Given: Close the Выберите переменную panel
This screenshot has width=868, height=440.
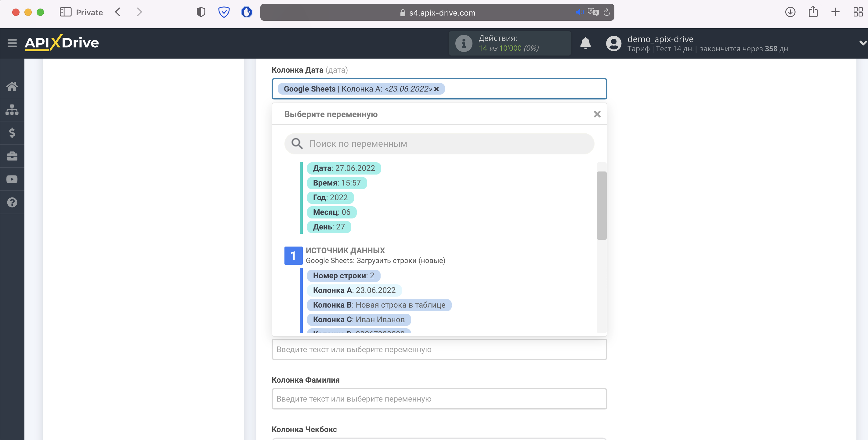Looking at the screenshot, I should tap(597, 114).
